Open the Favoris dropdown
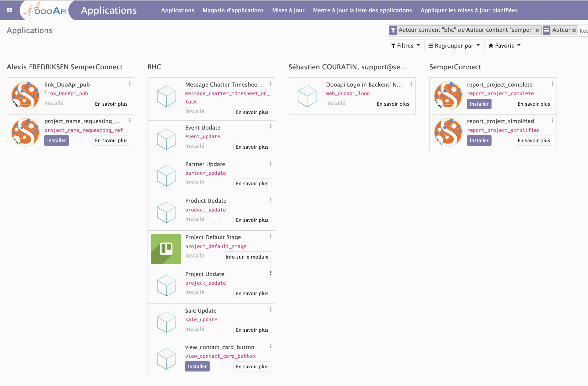The height and width of the screenshot is (386, 588). pyautogui.click(x=504, y=46)
